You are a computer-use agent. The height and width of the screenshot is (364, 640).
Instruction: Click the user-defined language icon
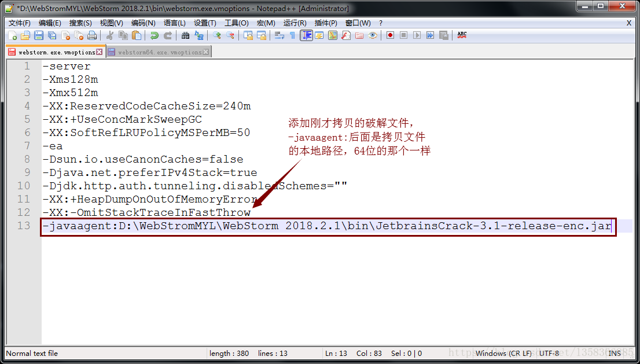coord(319,35)
